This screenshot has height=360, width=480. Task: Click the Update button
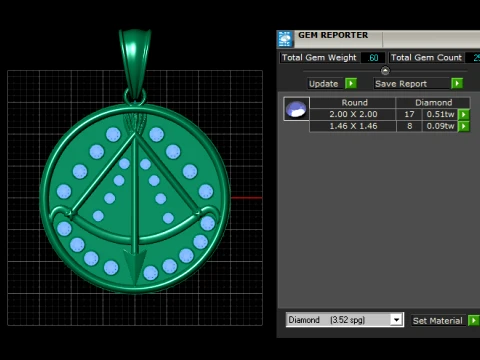click(326, 83)
